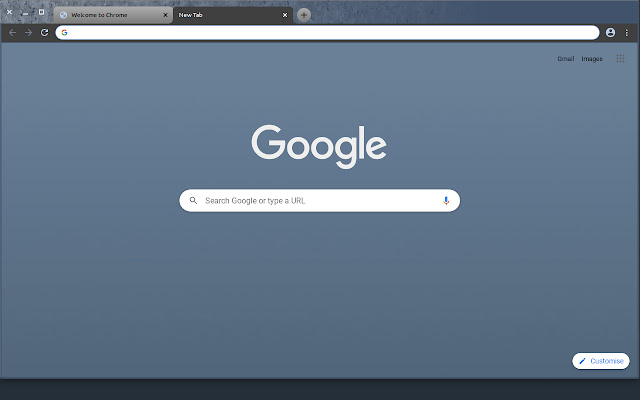Start voice search with the microphone

tap(446, 200)
